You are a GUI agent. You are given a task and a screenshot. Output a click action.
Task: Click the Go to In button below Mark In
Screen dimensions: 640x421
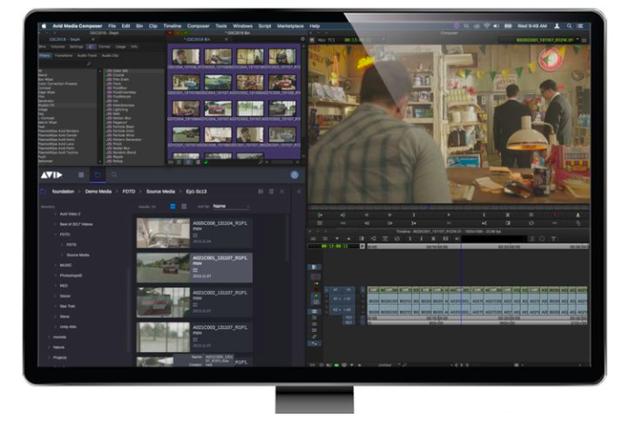coord(413,223)
